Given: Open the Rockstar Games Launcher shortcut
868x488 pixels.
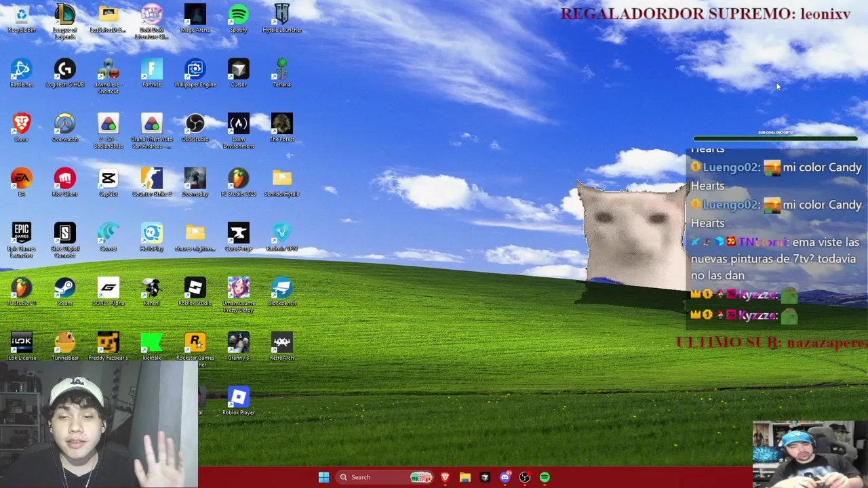Looking at the screenshot, I should coord(195,350).
